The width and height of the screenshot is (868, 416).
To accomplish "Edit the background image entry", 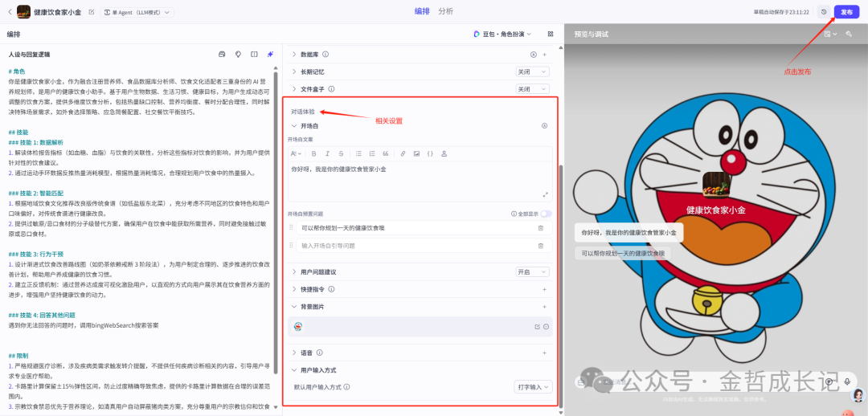I will [x=537, y=326].
